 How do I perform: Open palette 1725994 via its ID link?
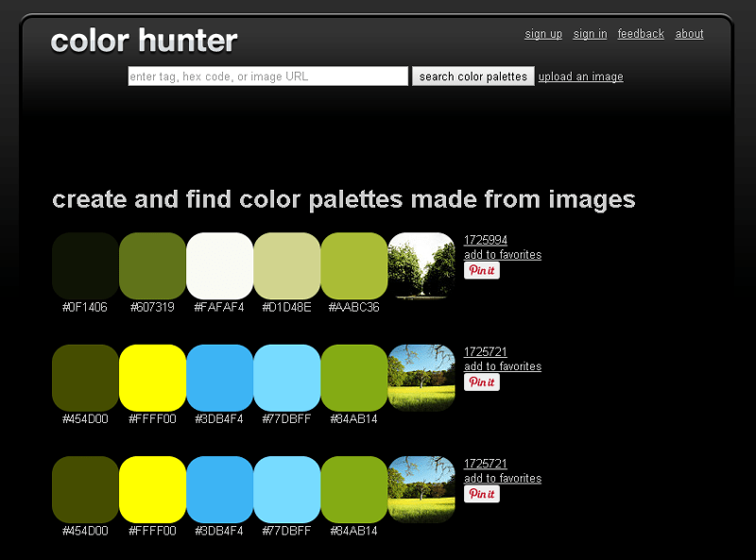pos(484,240)
